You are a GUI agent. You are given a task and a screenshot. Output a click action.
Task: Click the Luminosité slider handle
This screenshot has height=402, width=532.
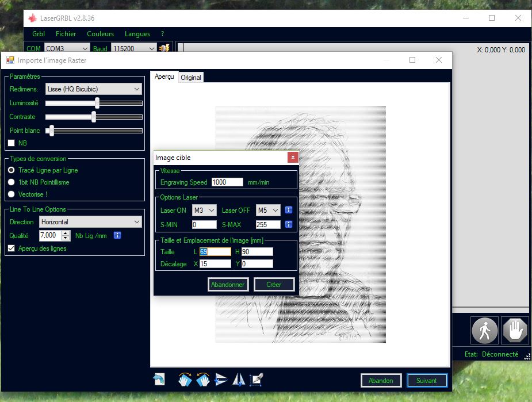[97, 103]
